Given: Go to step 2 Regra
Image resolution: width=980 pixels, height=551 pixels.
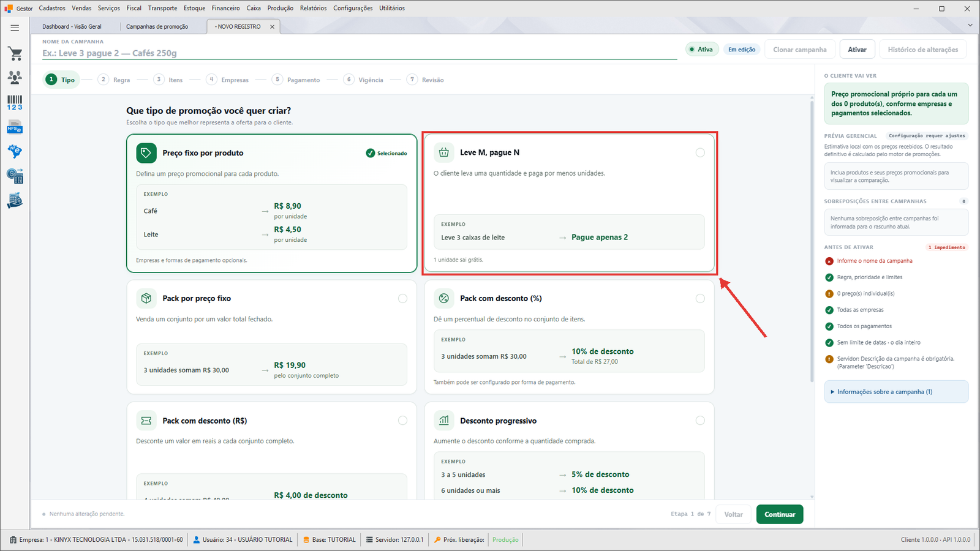Looking at the screenshot, I should pos(115,80).
